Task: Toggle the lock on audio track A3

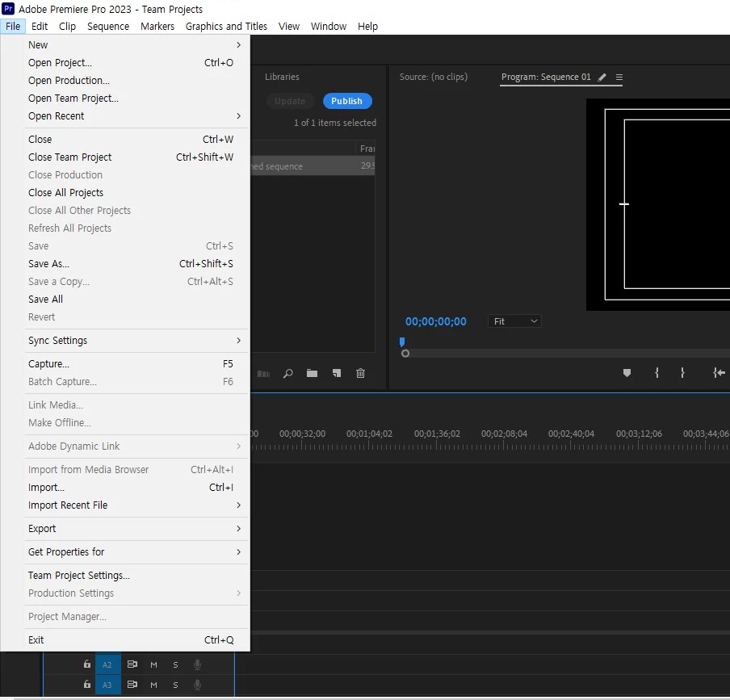Action: pyautogui.click(x=87, y=684)
